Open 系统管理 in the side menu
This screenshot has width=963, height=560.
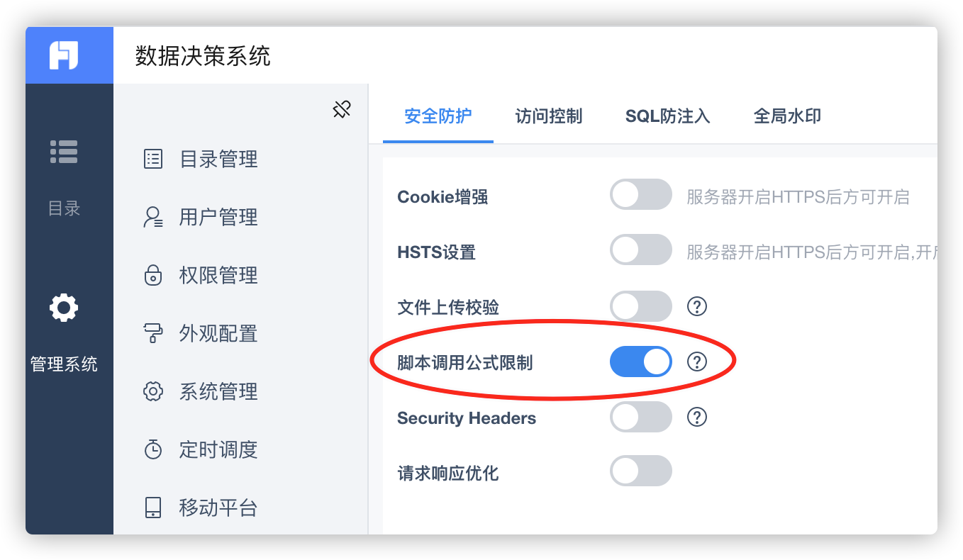tap(201, 391)
